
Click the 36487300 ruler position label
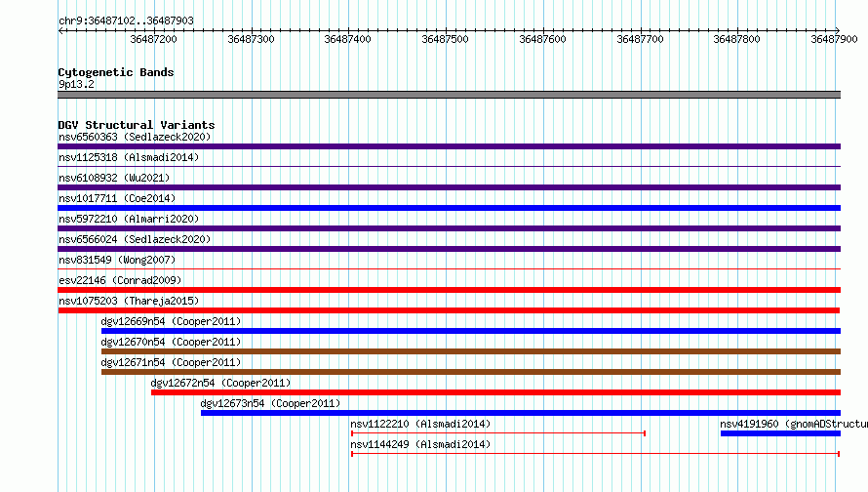(x=251, y=39)
